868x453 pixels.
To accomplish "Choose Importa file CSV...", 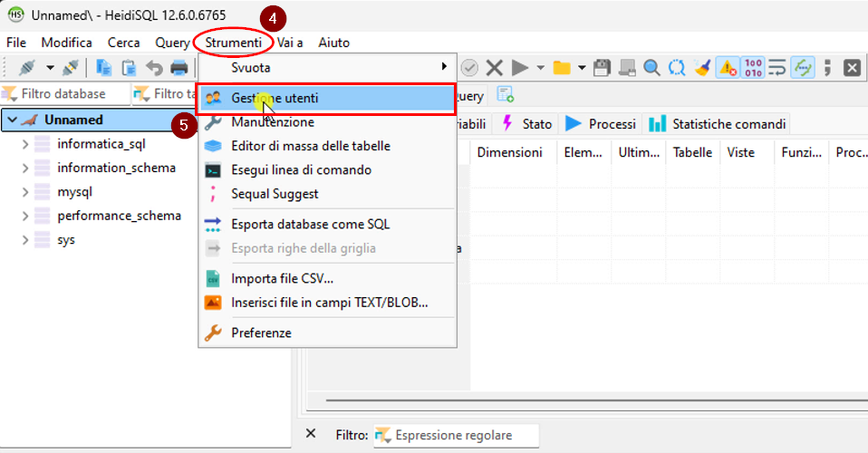I will point(327,278).
